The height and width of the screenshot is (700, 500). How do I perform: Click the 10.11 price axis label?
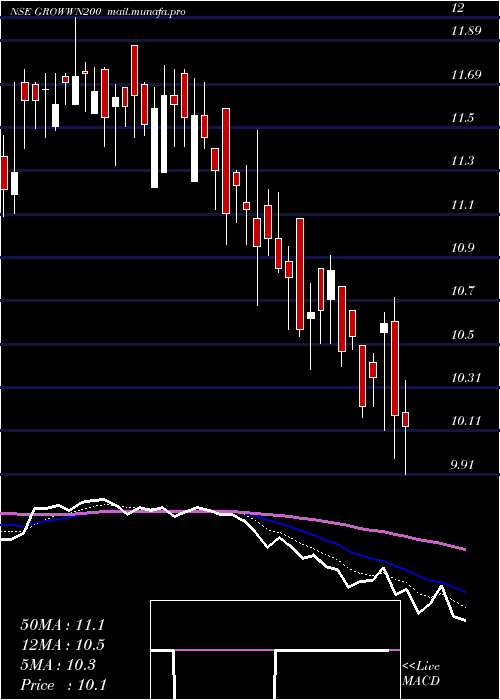466,421
